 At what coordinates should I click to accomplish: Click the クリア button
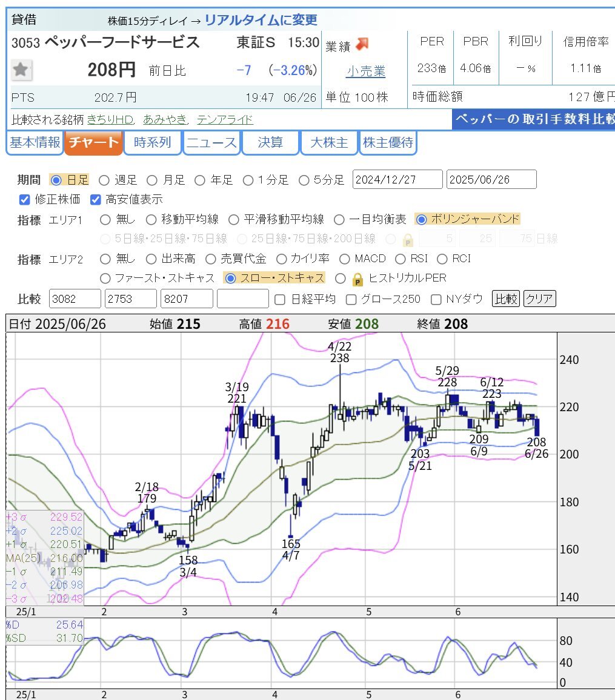click(x=539, y=299)
